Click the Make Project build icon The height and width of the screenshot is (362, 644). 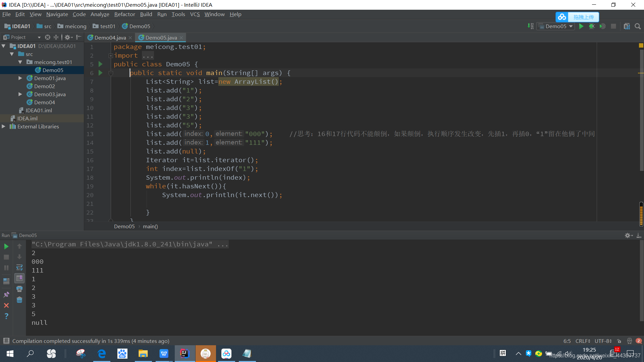tap(531, 26)
